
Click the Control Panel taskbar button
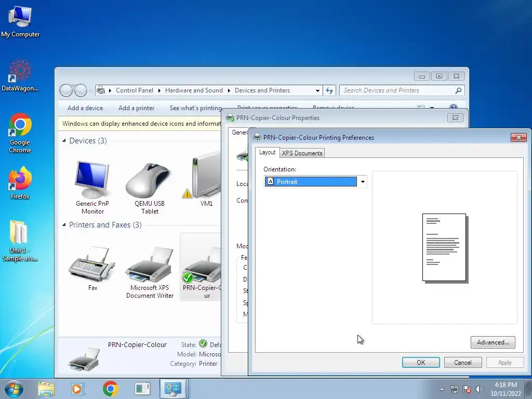[x=173, y=389]
